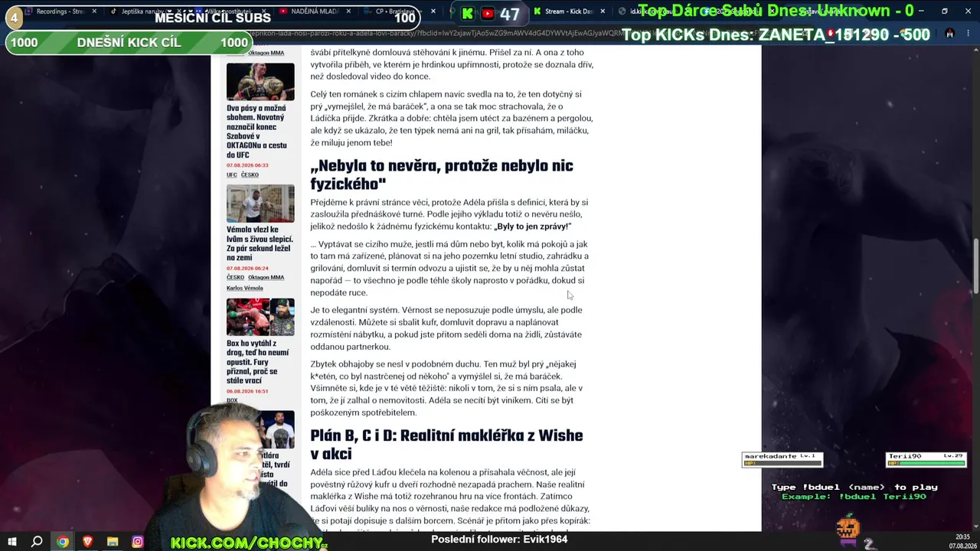Click the date '07.08.2026 06:24' under Vémola article

(247, 268)
